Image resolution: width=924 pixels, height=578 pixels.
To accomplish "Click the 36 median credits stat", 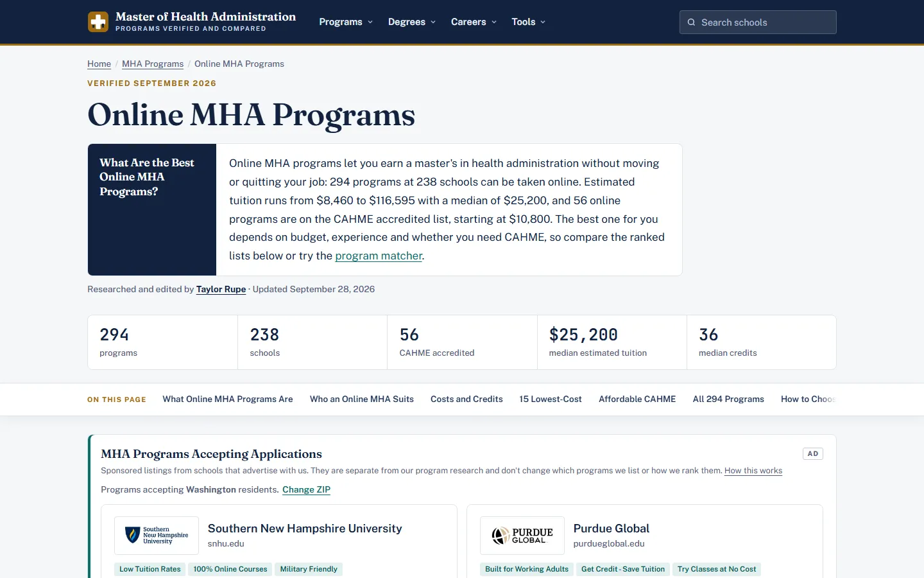I will tap(761, 342).
